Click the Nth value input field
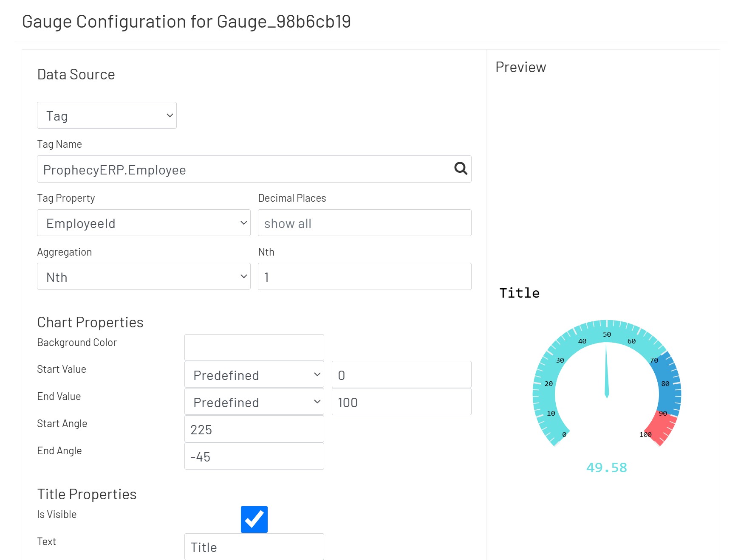The height and width of the screenshot is (560, 738). tap(365, 277)
